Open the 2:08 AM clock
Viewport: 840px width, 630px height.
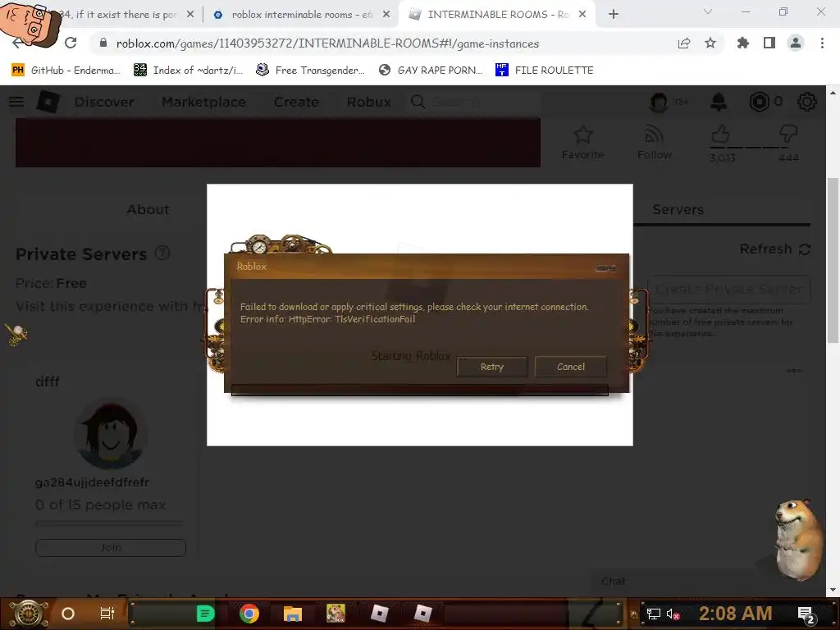click(735, 614)
